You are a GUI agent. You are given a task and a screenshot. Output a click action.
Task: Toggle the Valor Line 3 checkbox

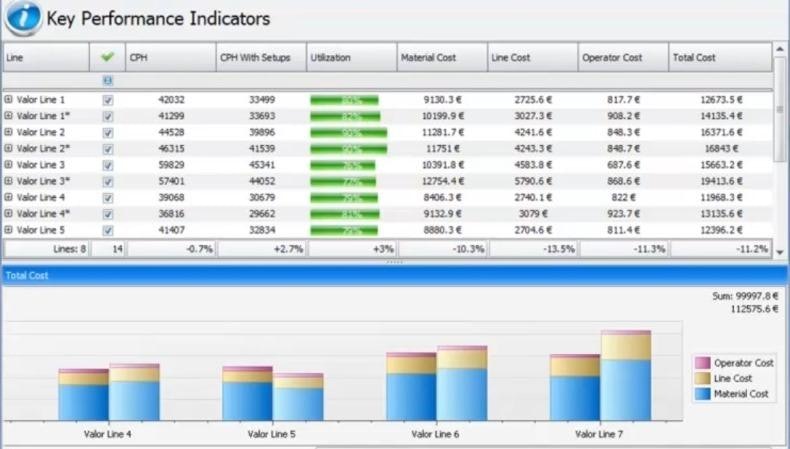tap(107, 165)
